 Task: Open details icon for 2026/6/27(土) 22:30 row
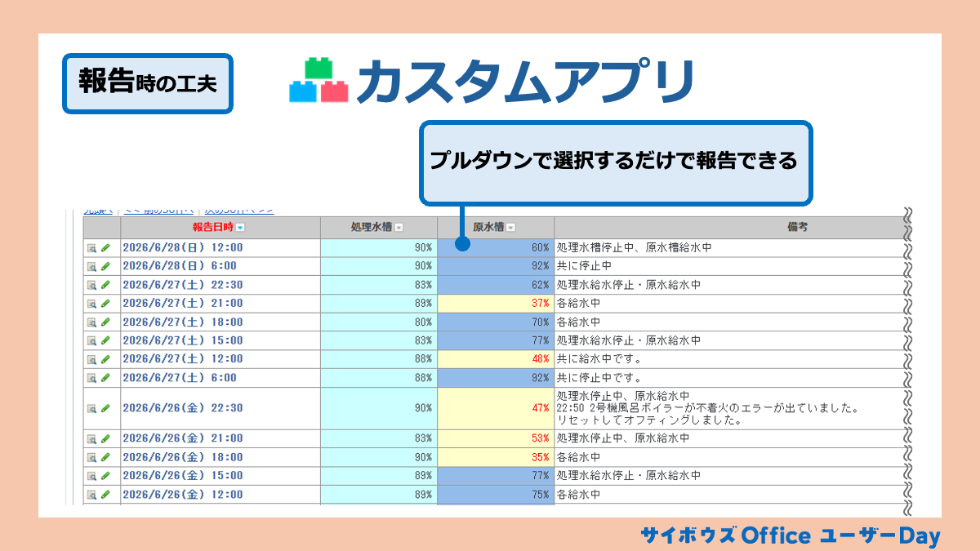(x=92, y=285)
